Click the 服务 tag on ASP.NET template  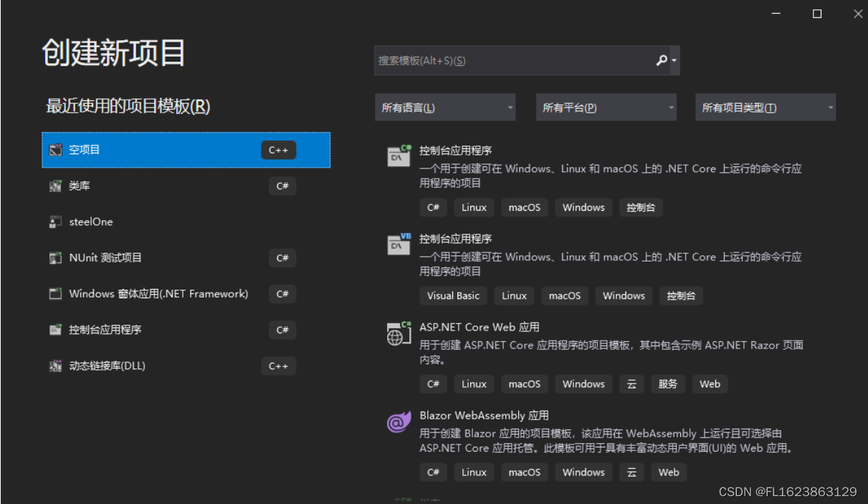[x=668, y=384]
